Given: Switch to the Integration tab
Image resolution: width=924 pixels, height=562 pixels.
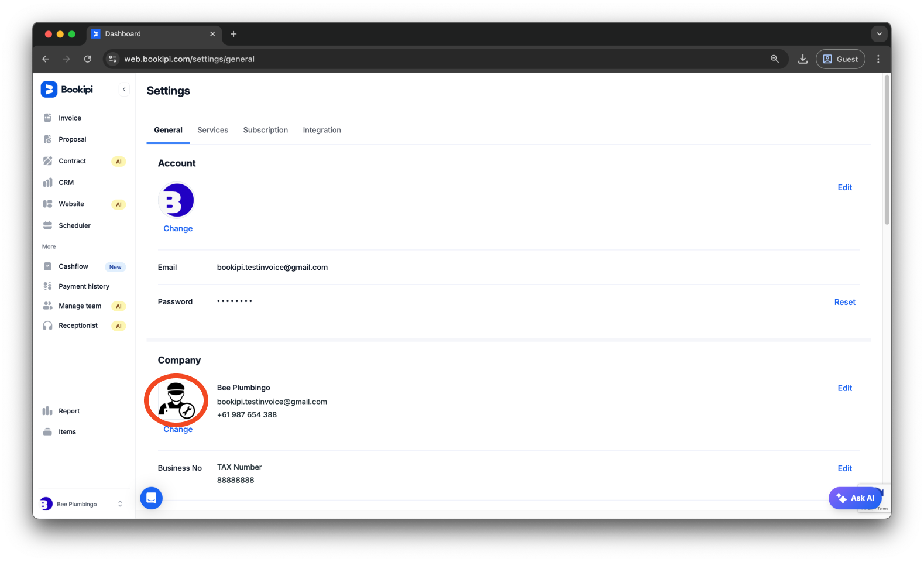Looking at the screenshot, I should (x=322, y=130).
